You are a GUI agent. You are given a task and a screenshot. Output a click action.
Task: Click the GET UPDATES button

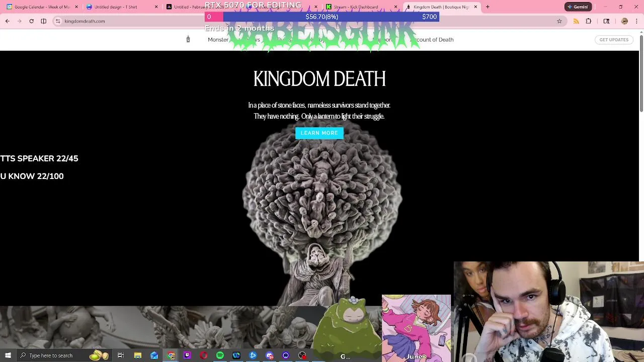614,40
